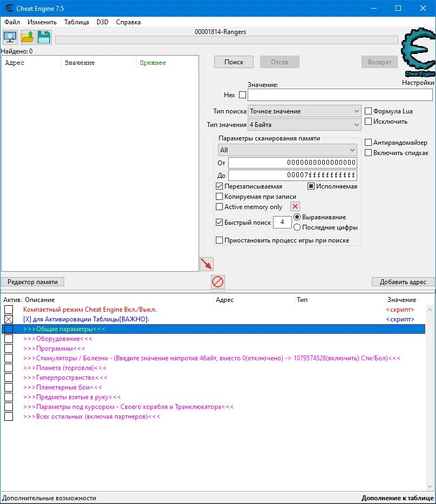Click Возврат button
This screenshot has height=504, width=436.
(x=379, y=62)
